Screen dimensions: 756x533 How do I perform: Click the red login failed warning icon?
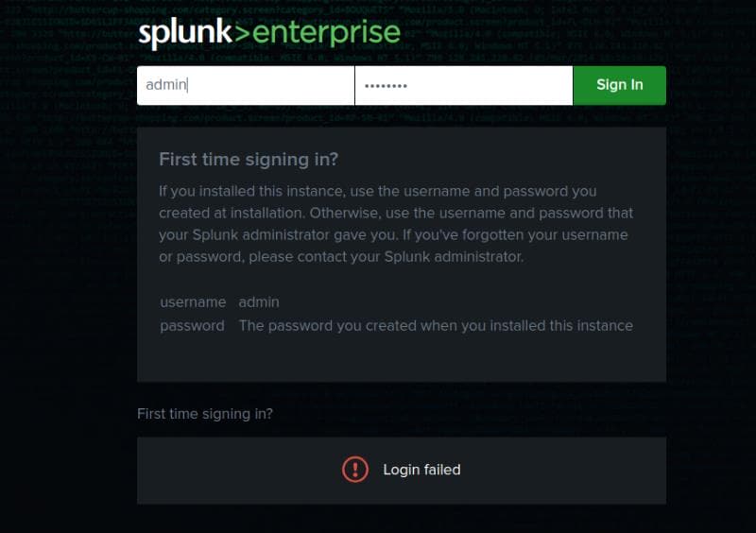click(355, 470)
